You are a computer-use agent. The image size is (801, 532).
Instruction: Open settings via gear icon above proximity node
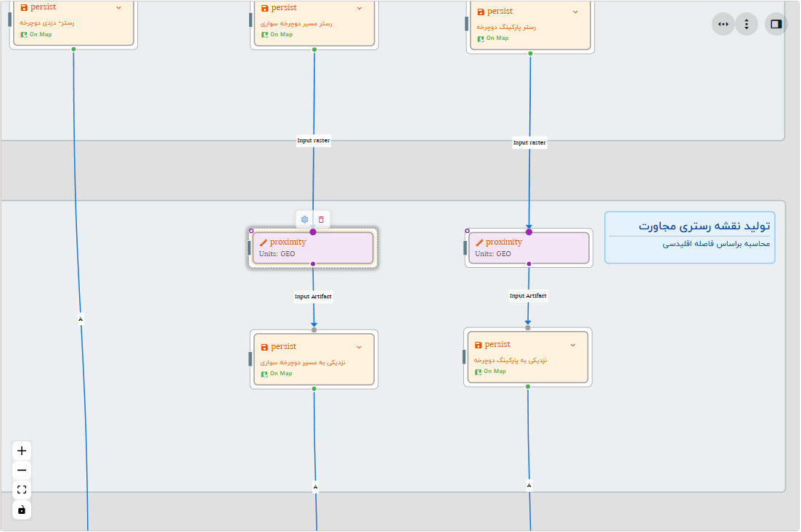[x=304, y=219]
